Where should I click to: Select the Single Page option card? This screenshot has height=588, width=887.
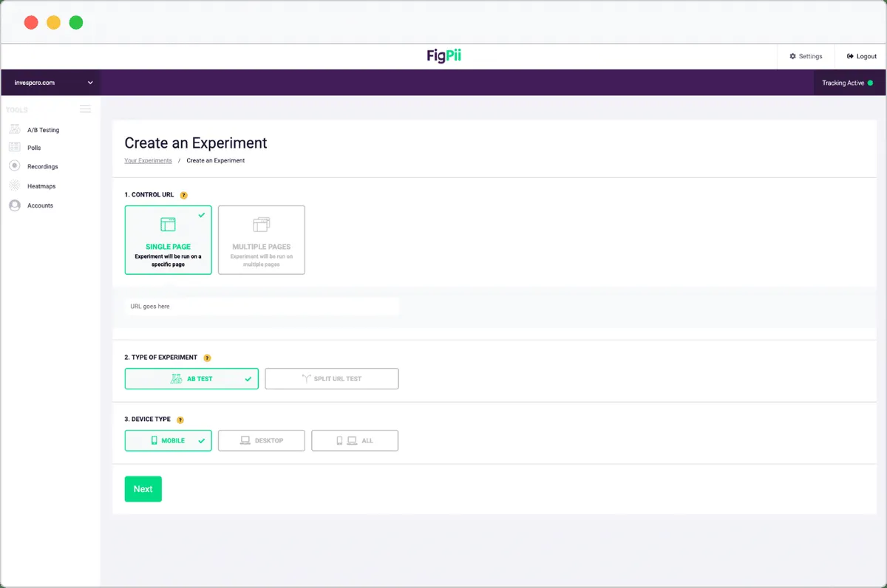click(x=169, y=240)
